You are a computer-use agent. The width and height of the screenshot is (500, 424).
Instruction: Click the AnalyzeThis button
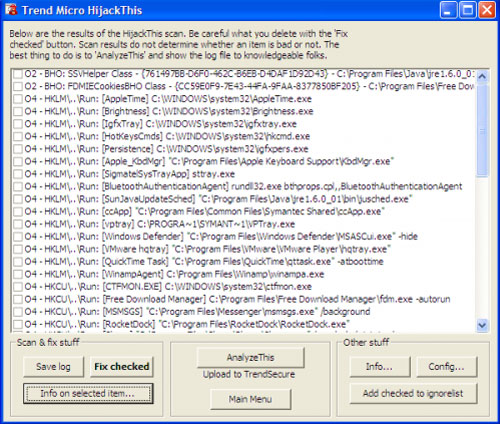(250, 357)
